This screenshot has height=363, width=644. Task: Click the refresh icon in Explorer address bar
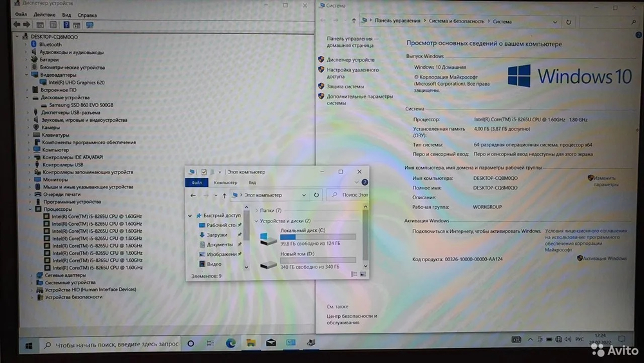pos(316,195)
